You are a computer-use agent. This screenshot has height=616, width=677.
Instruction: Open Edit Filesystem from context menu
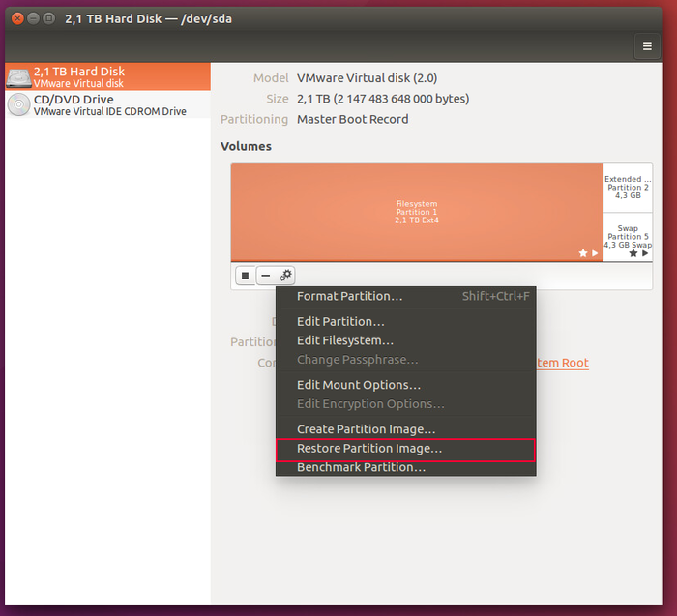(344, 340)
